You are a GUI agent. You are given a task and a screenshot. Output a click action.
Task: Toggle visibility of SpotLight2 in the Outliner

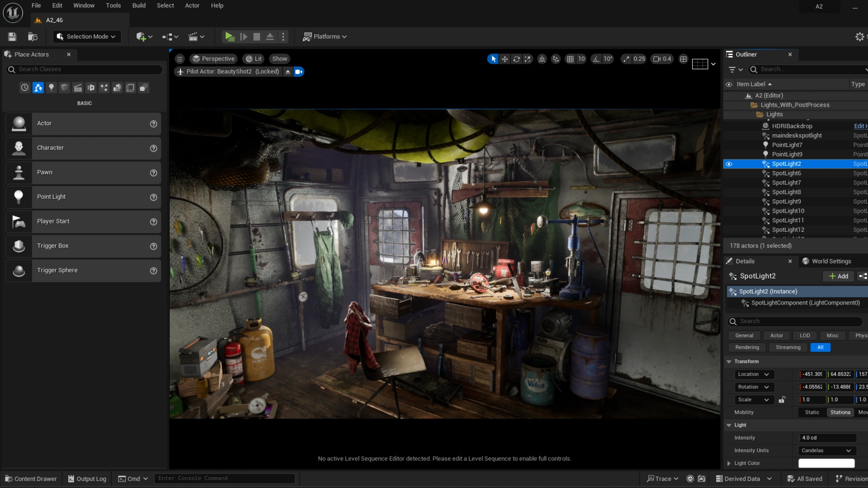pos(729,164)
